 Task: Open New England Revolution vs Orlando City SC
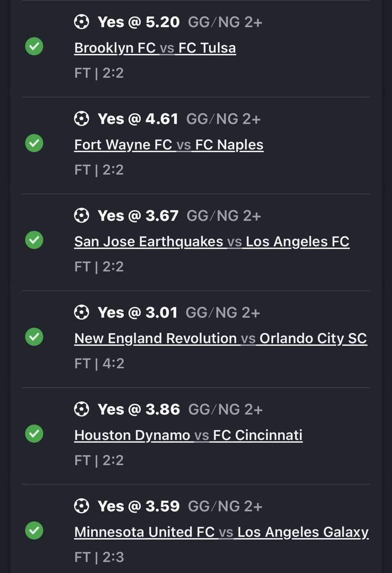[221, 339]
